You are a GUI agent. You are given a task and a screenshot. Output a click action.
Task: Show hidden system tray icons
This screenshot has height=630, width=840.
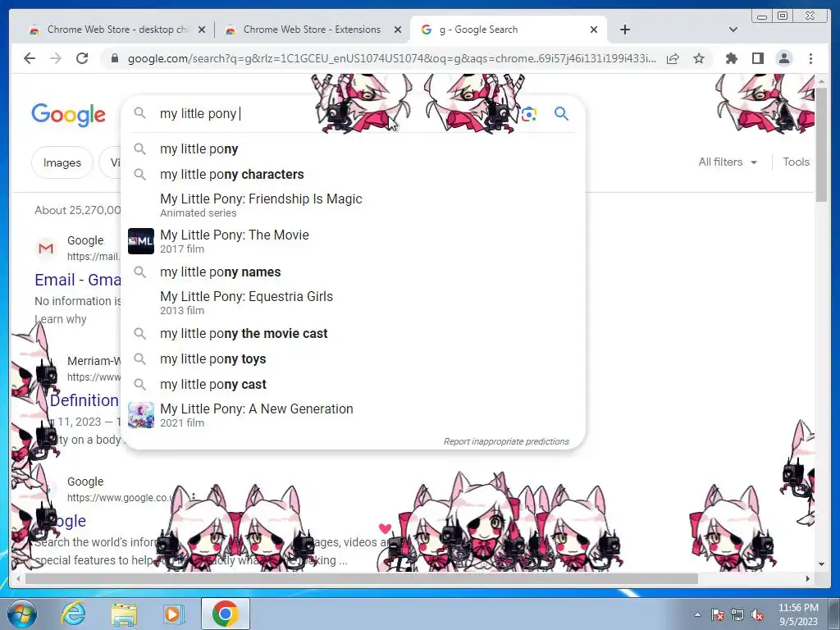click(x=697, y=614)
